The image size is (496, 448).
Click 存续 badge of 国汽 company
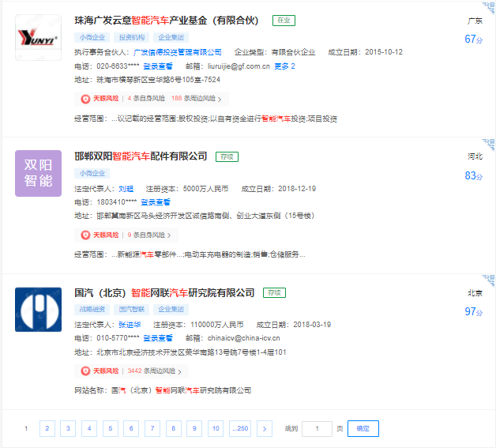tap(274, 293)
